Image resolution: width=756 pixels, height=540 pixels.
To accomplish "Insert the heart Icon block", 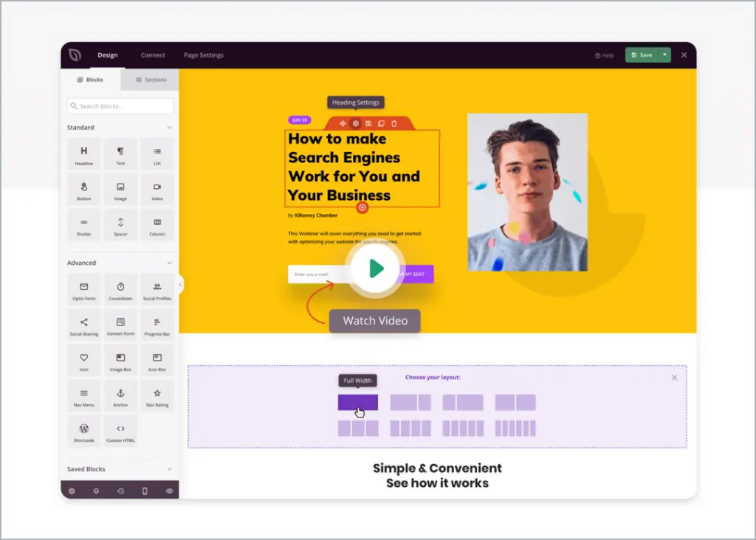I will (x=84, y=361).
